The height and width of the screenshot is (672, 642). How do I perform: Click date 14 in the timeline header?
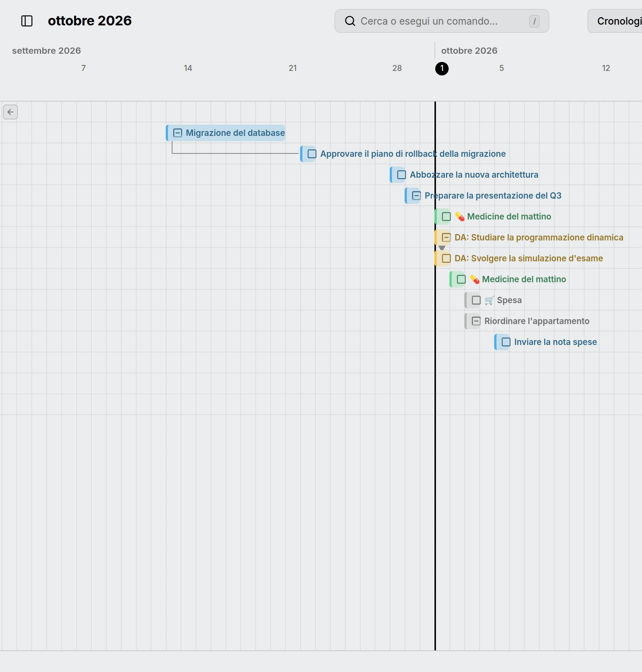coord(188,68)
